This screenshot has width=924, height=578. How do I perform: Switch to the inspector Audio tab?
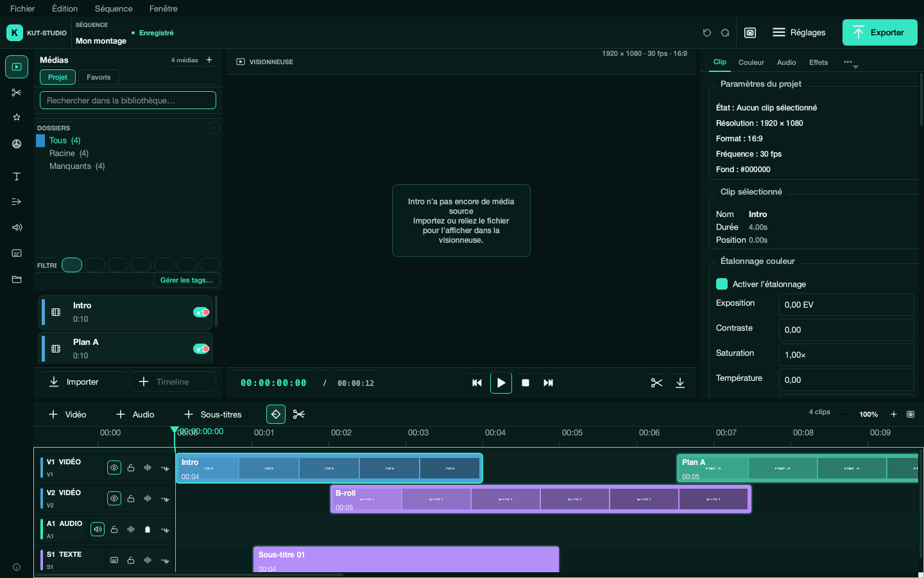pyautogui.click(x=787, y=62)
